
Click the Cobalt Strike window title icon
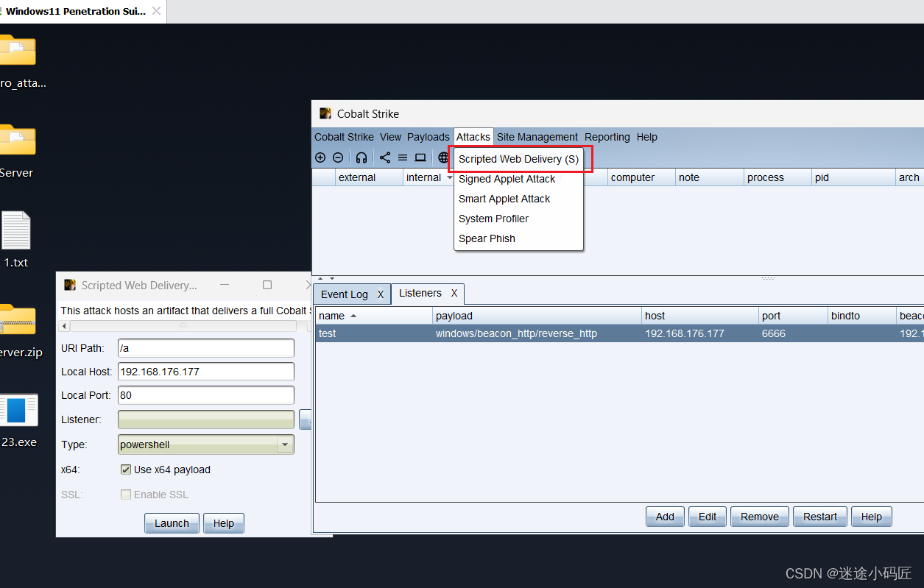[x=325, y=113]
